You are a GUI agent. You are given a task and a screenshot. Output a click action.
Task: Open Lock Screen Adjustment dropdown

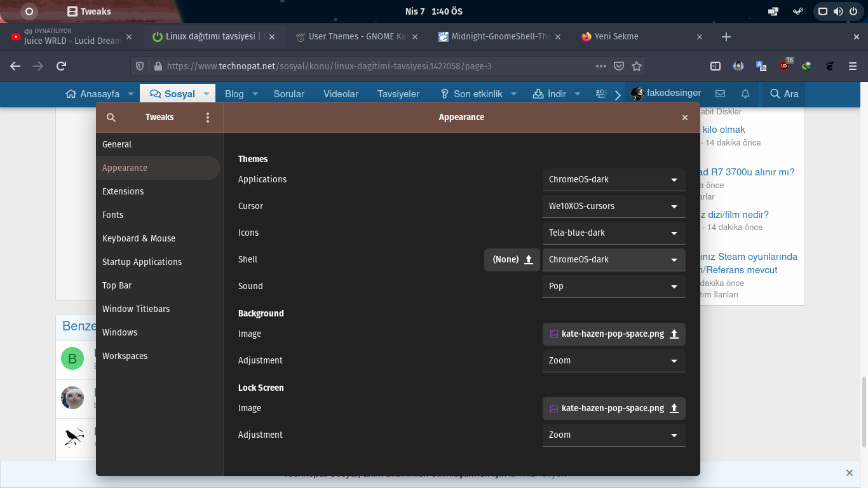[614, 435]
